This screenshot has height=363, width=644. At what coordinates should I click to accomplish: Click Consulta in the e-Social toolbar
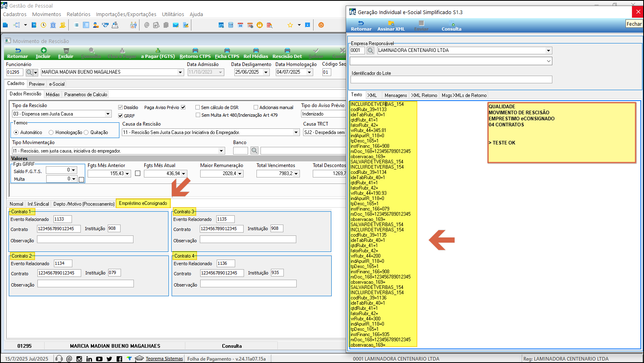click(x=451, y=26)
